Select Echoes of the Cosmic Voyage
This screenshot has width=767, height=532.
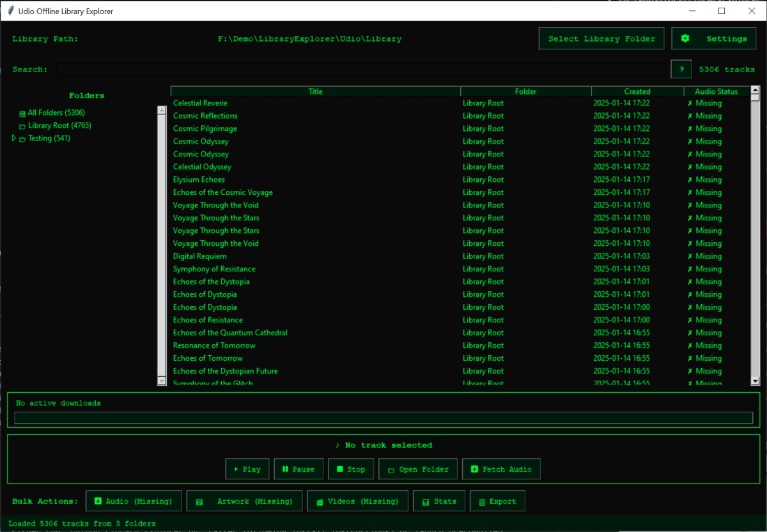(460, 192)
